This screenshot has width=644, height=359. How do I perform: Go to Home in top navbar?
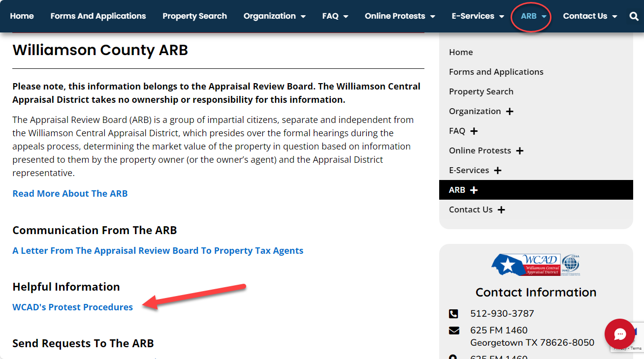point(22,16)
